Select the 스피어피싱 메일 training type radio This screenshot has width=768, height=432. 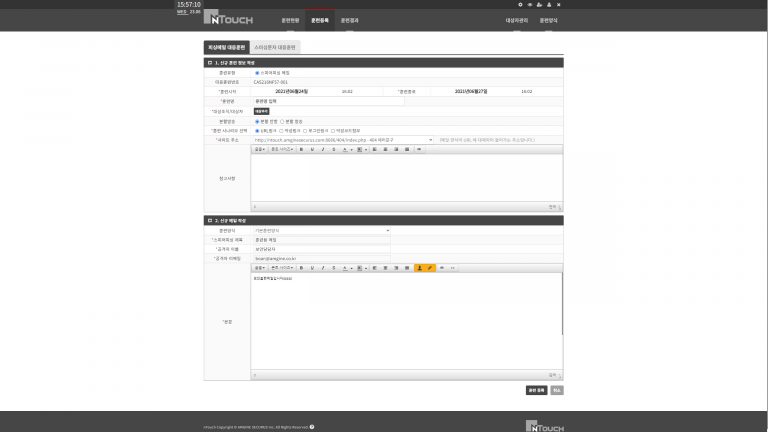[257, 73]
